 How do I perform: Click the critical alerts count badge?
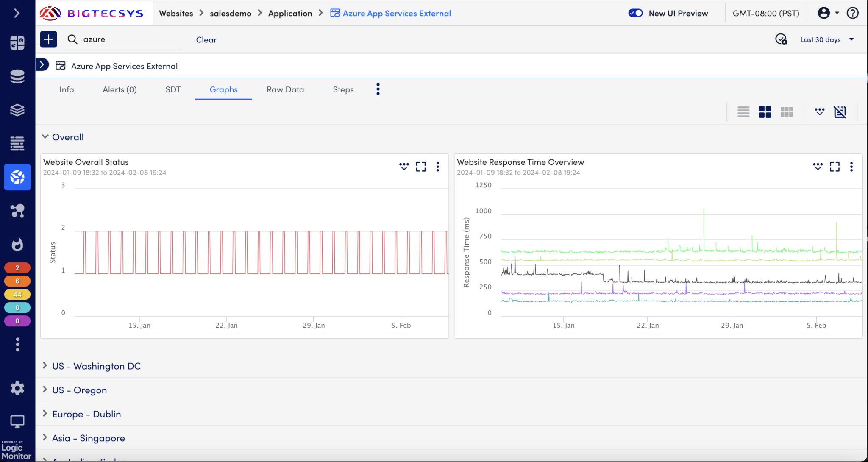[x=17, y=268]
